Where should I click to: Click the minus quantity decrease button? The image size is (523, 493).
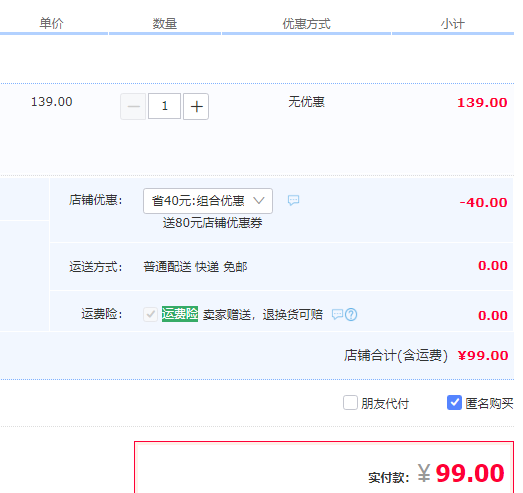(133, 106)
